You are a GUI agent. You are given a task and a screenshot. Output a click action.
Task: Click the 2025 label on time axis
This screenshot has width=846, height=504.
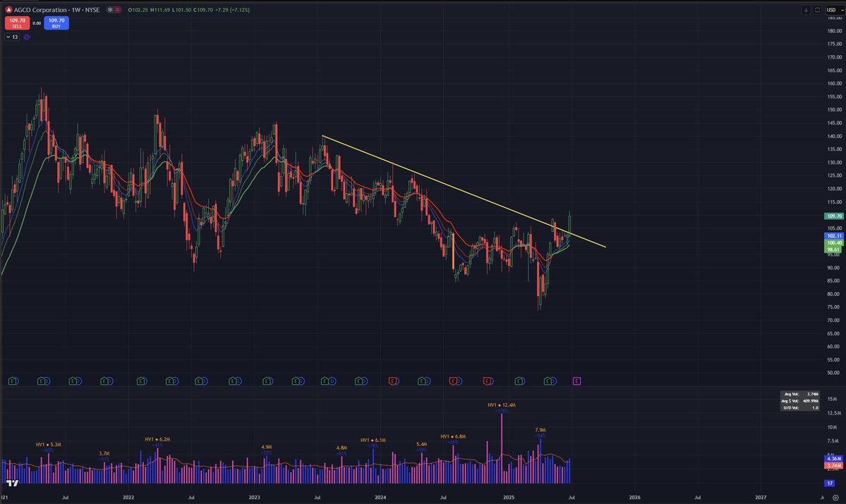coord(508,498)
